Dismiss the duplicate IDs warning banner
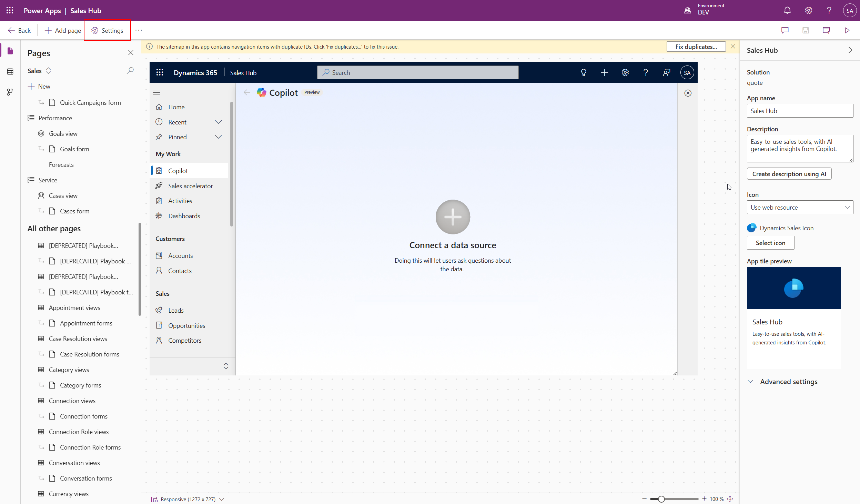 click(x=733, y=47)
